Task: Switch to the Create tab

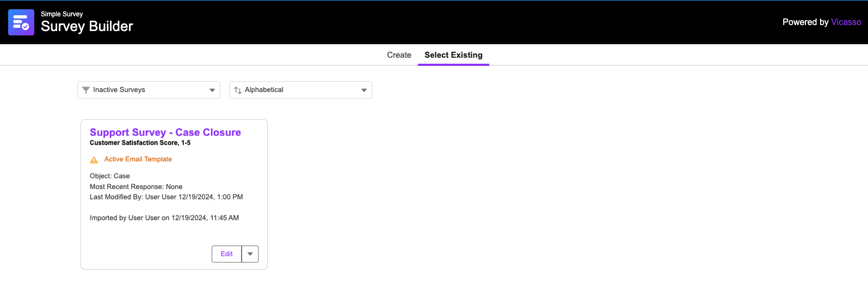Action: [x=399, y=55]
